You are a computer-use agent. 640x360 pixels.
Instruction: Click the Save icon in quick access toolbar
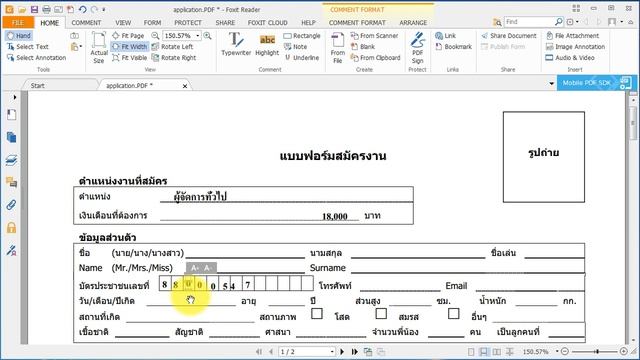34,9
